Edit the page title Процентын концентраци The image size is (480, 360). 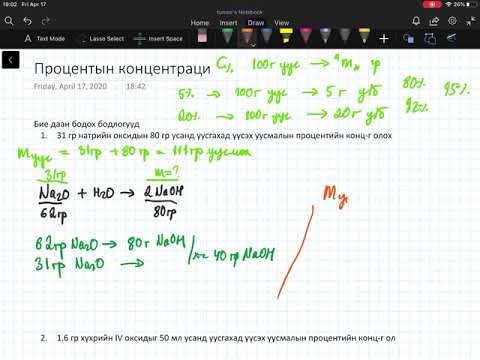122,69
